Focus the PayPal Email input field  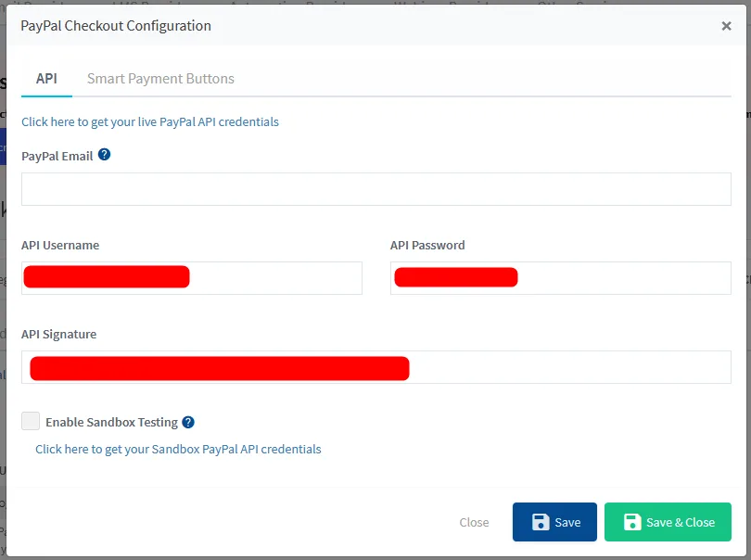point(376,189)
